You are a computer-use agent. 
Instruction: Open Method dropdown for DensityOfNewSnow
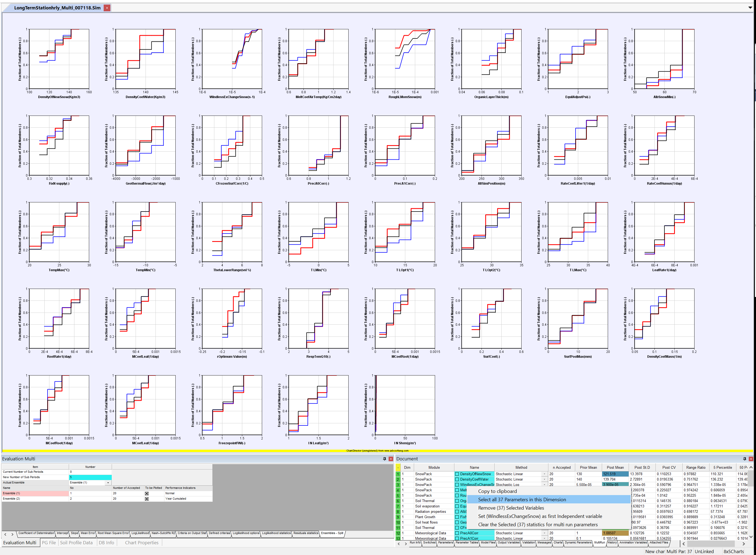coord(545,474)
